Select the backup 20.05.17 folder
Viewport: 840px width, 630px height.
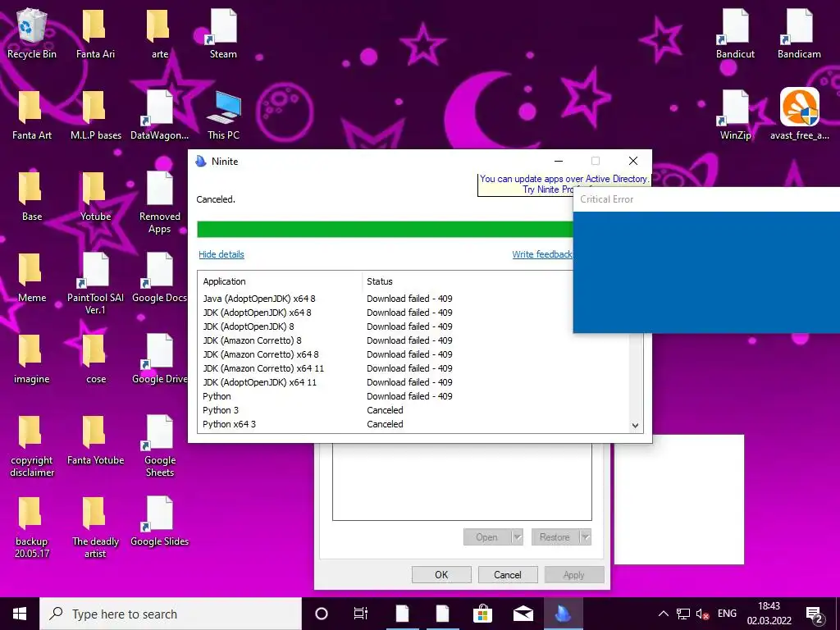pos(32,527)
